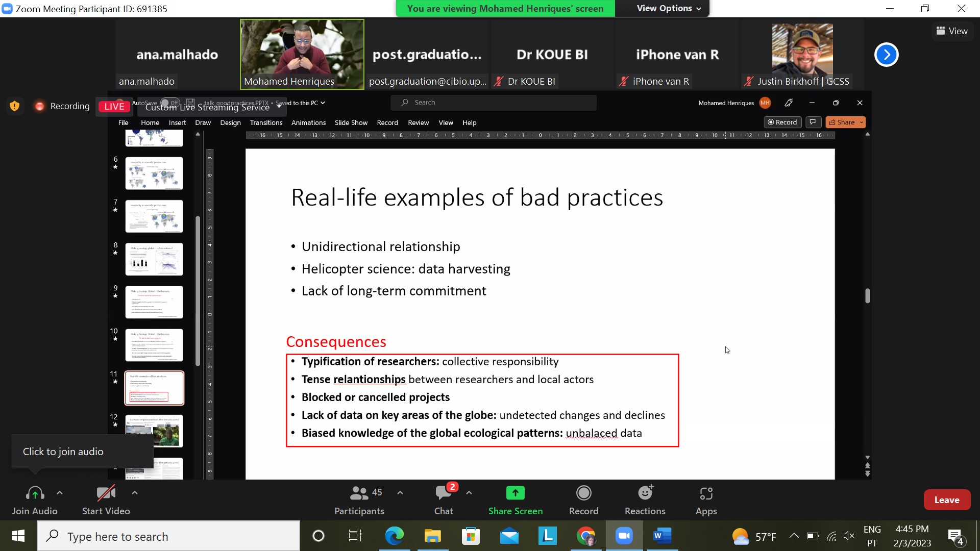980x551 pixels.
Task: Open the Chat panel with 2 unread
Action: tap(444, 493)
